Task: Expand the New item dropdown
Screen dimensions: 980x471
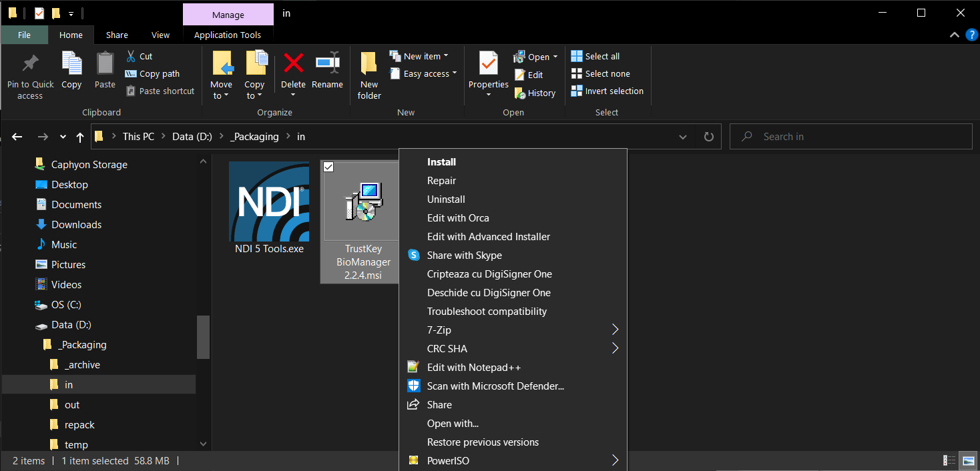Action: [x=446, y=55]
